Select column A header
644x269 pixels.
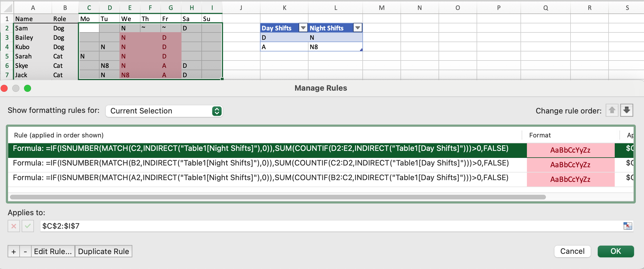pyautogui.click(x=33, y=8)
